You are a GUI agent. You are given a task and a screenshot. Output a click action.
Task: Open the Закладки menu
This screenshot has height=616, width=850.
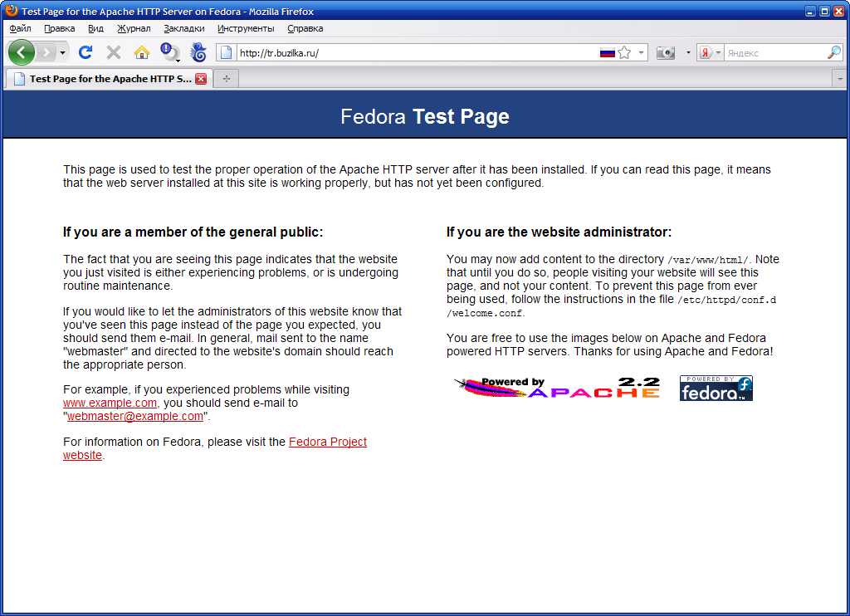(x=184, y=28)
